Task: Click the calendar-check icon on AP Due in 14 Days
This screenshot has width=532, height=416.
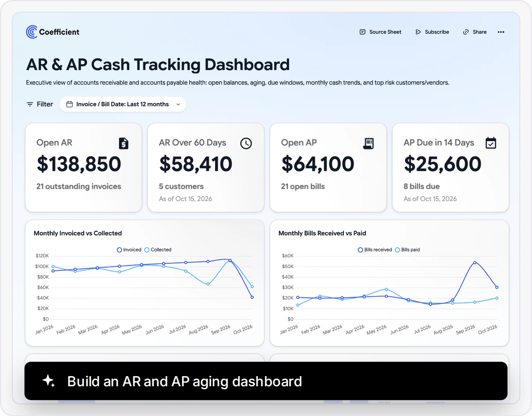Action: coord(491,143)
